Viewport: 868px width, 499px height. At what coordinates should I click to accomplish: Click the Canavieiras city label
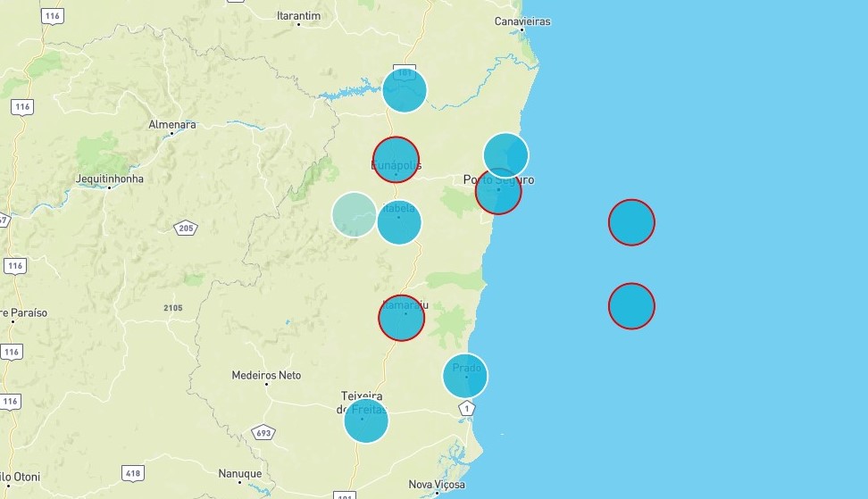pyautogui.click(x=522, y=21)
